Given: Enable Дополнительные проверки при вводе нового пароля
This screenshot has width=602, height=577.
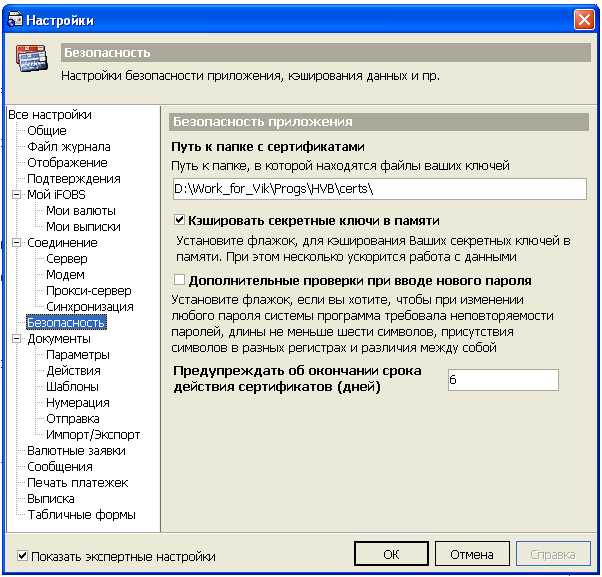Looking at the screenshot, I should pyautogui.click(x=179, y=279).
